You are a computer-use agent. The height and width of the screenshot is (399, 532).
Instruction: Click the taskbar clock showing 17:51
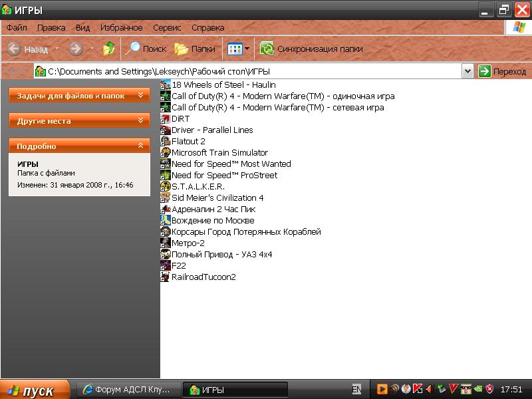click(511, 389)
